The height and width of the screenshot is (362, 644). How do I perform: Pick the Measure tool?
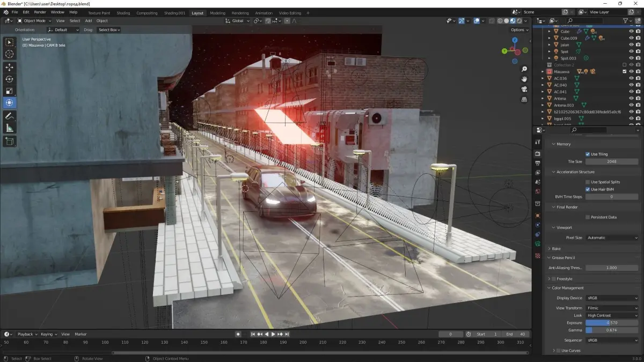click(10, 128)
